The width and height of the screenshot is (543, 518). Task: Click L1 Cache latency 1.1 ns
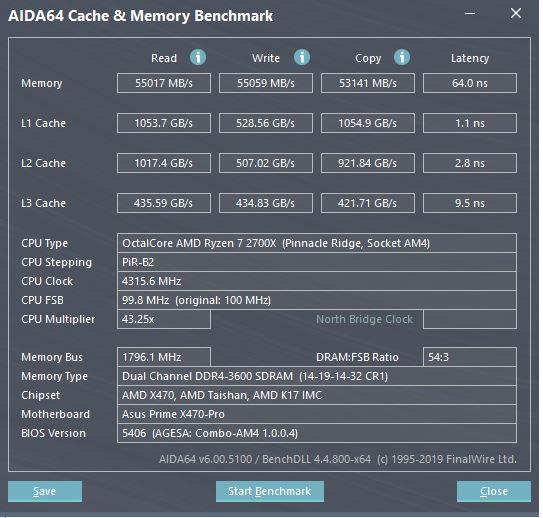(470, 123)
